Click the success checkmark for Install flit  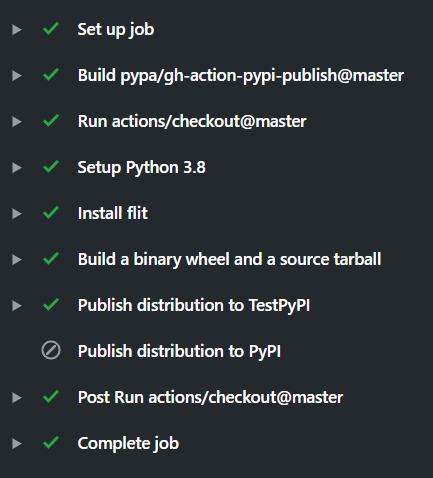click(x=51, y=213)
